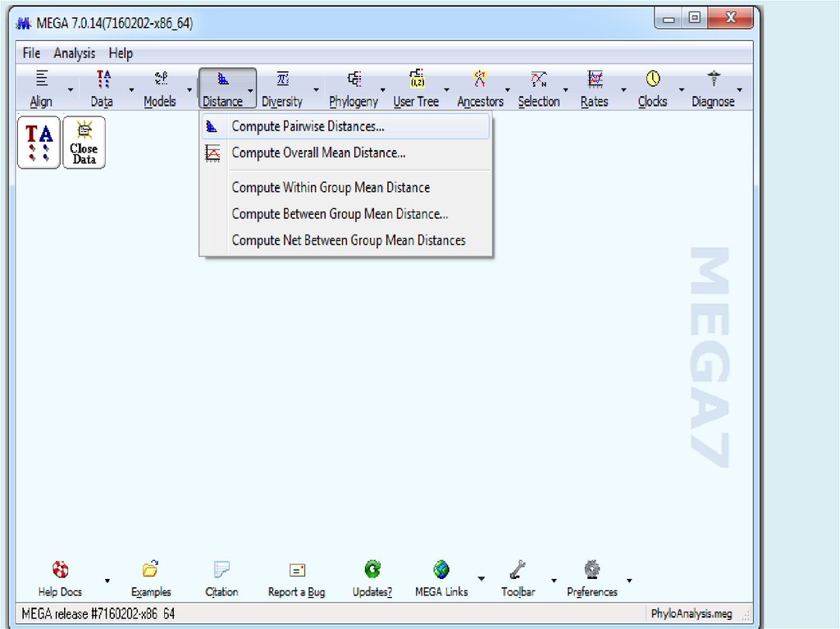The width and height of the screenshot is (840, 629).
Task: Expand the Clocks dropdown arrow
Action: (x=682, y=89)
